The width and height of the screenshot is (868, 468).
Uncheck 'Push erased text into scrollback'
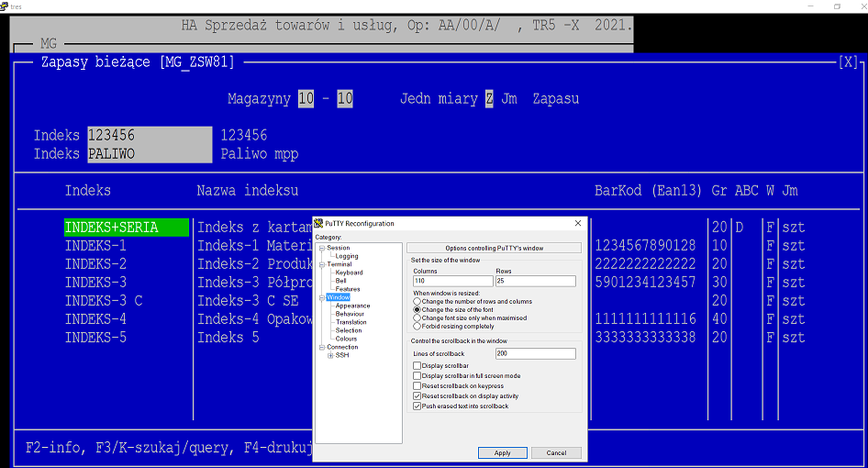(461, 406)
